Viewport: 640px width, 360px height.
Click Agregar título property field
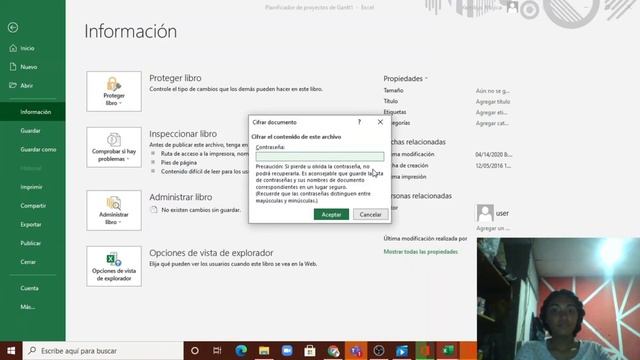[x=493, y=102]
